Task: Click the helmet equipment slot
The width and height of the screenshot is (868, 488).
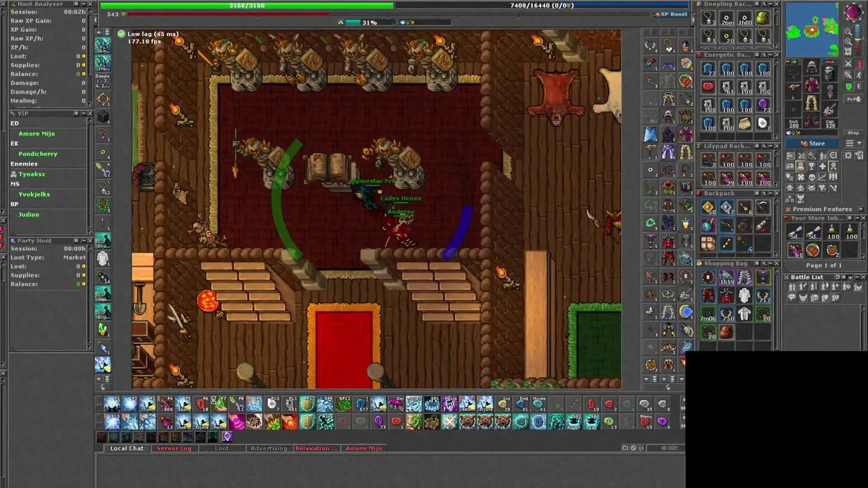Action: (812, 66)
